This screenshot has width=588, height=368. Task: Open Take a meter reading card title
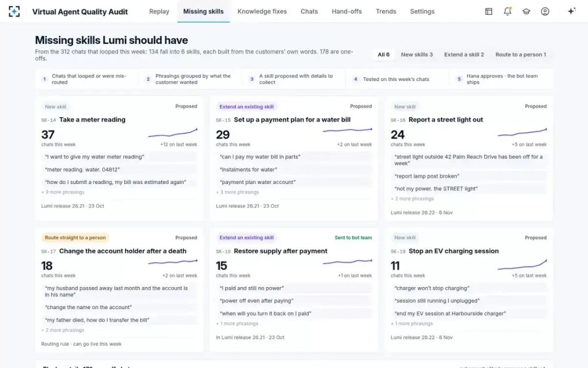tap(92, 120)
